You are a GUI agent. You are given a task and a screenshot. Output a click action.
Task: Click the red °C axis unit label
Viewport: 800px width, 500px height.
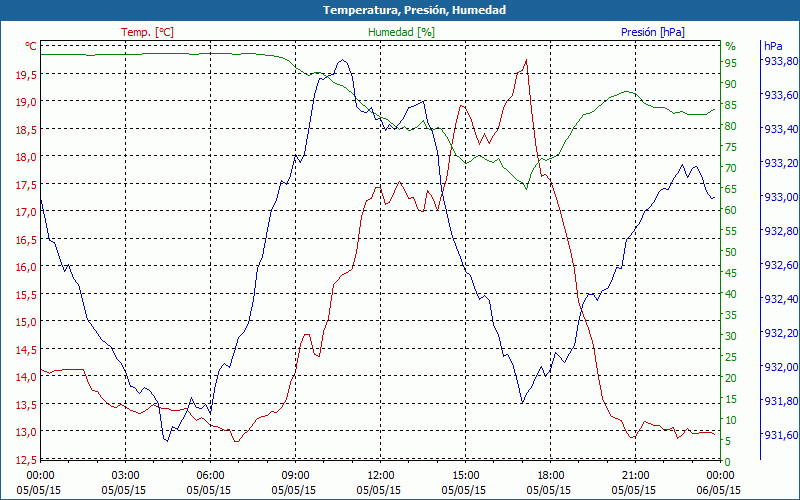pyautogui.click(x=31, y=46)
